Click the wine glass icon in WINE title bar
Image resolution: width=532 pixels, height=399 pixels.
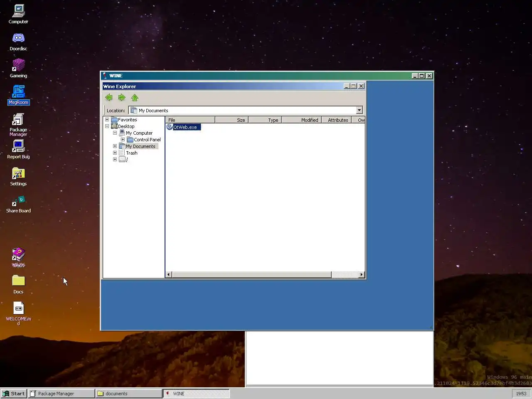pyautogui.click(x=105, y=76)
